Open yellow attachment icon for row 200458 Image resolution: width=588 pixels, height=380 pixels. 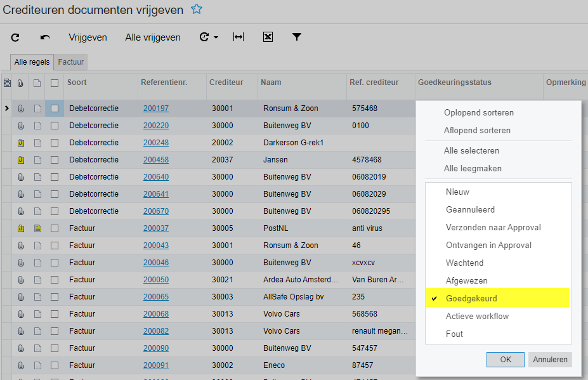tap(21, 160)
